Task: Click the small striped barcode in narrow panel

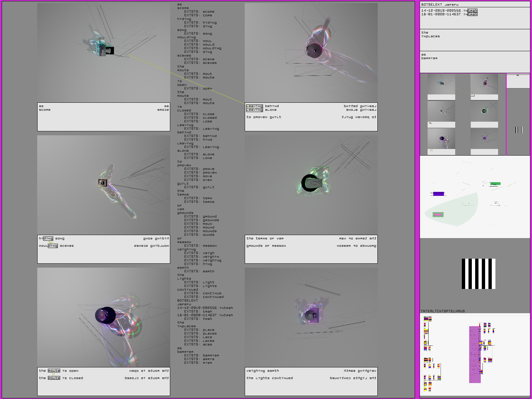Action: tap(518, 130)
